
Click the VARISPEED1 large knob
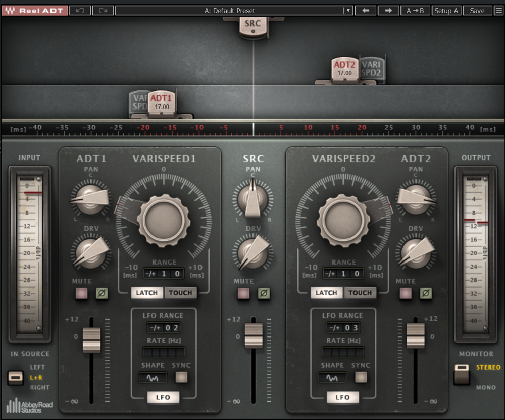(x=164, y=221)
